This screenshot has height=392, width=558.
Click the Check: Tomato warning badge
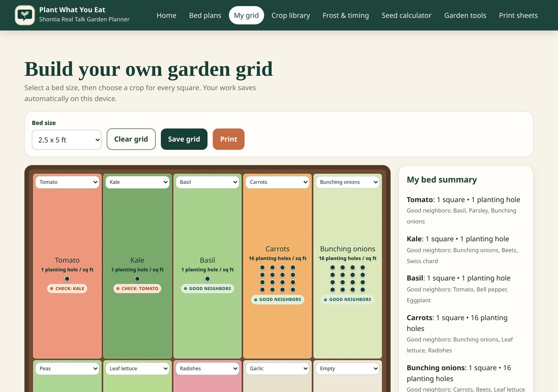click(x=137, y=288)
